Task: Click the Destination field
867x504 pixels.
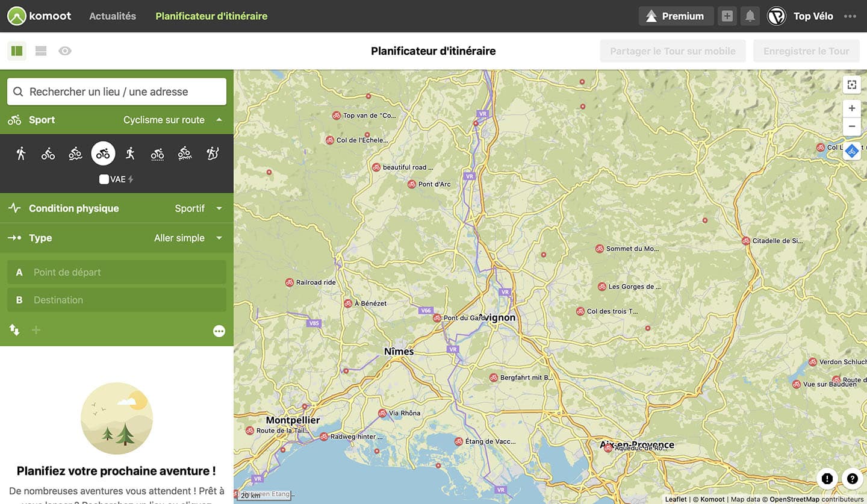Action: [117, 300]
